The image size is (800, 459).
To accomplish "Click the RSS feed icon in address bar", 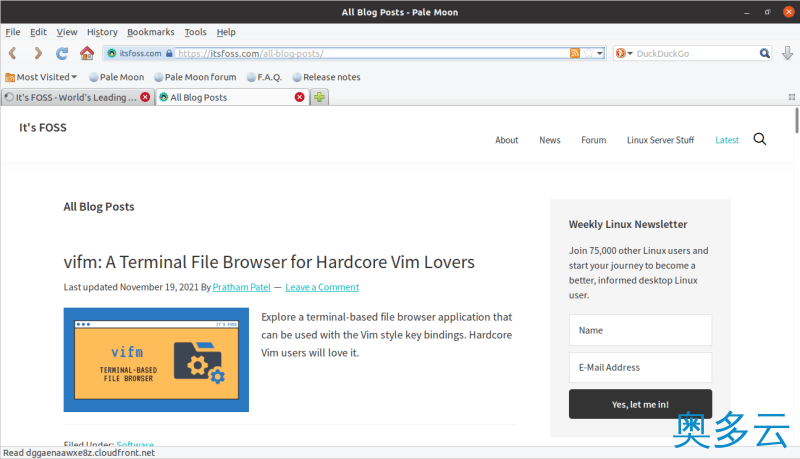I will point(575,53).
